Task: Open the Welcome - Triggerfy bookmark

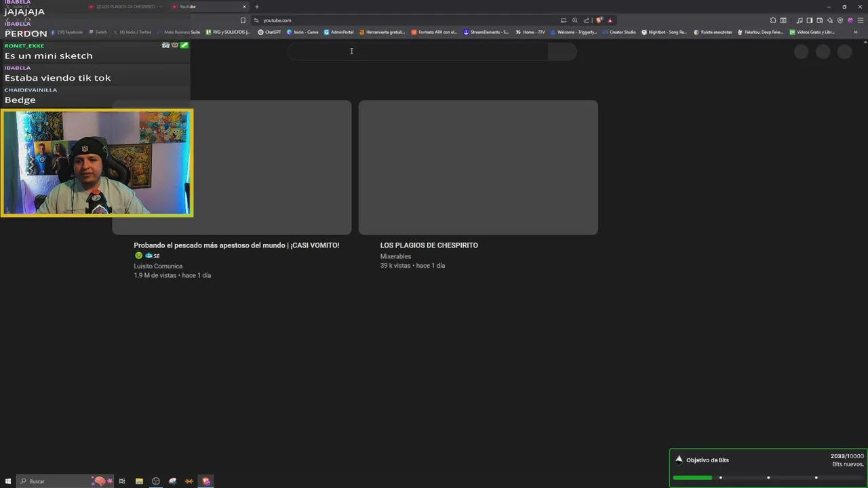Action: click(574, 32)
